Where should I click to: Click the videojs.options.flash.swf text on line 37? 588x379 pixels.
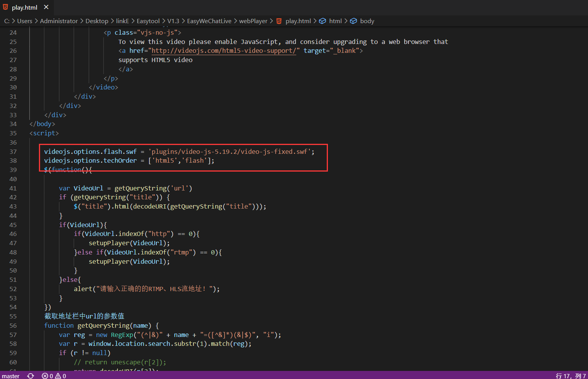90,152
